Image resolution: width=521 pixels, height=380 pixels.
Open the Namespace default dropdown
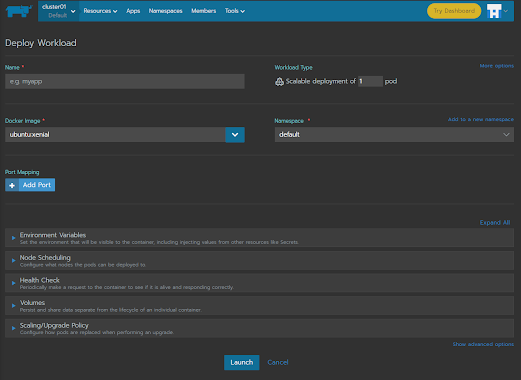394,135
